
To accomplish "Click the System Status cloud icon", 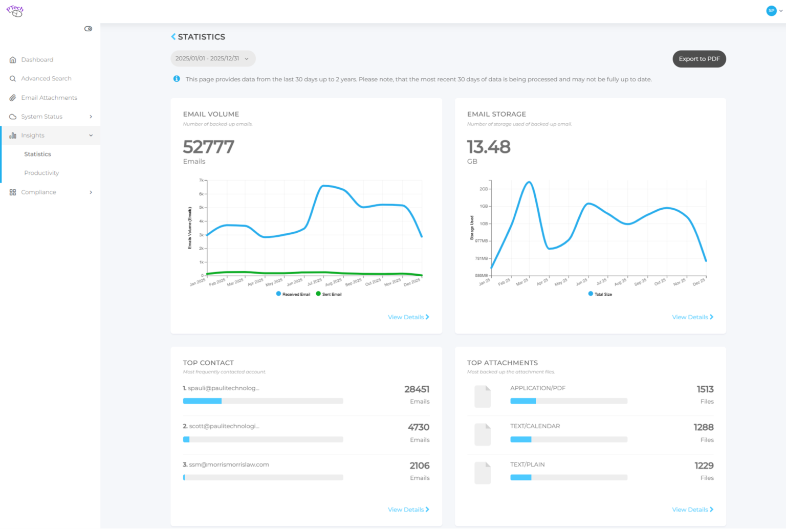I will click(x=13, y=117).
